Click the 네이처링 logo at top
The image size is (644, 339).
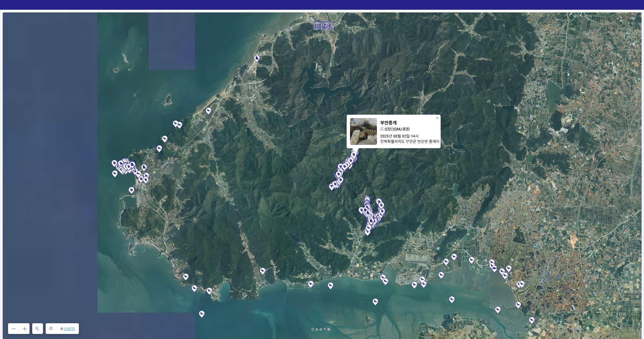coord(323,26)
